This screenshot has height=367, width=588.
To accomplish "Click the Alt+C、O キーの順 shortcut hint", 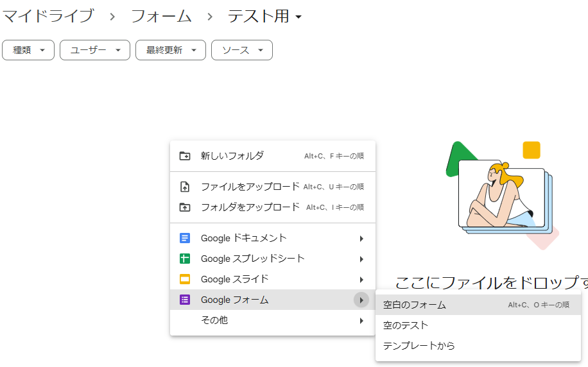I will pyautogui.click(x=539, y=305).
